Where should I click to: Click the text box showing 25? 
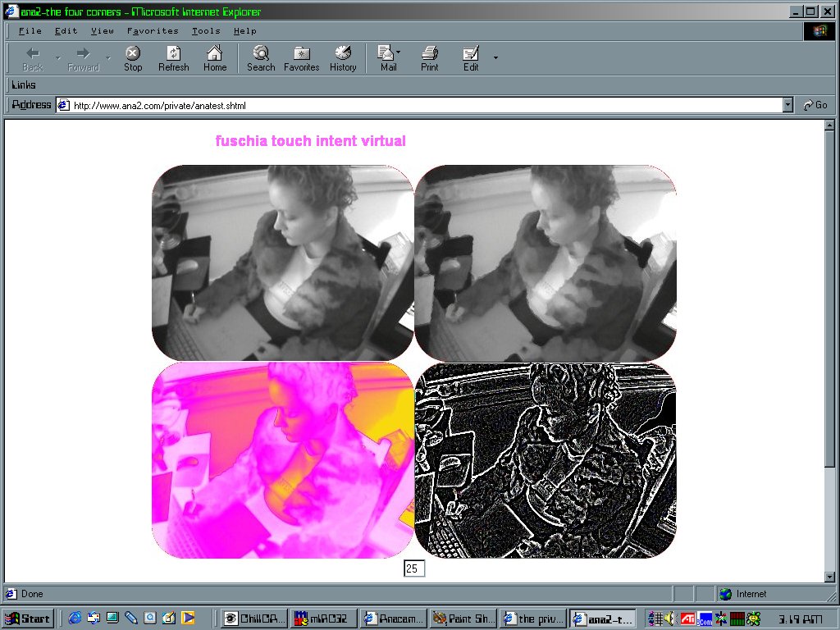tap(413, 568)
